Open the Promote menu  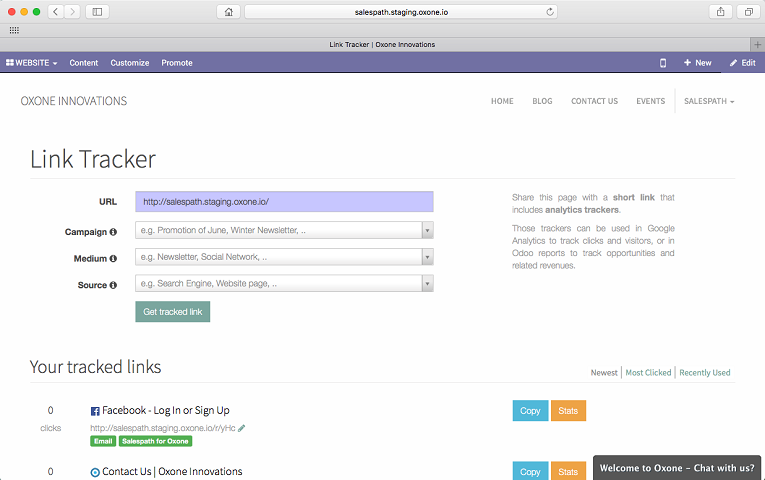pos(177,63)
